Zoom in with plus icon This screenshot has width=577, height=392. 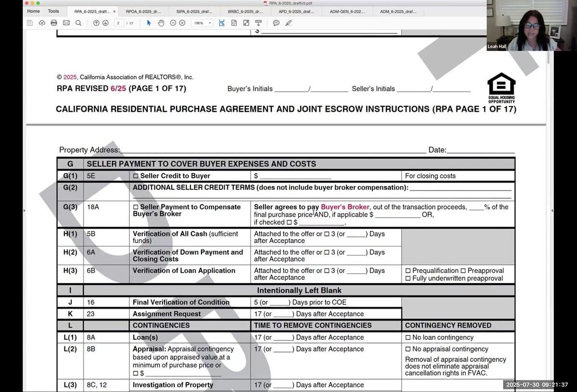tap(182, 23)
